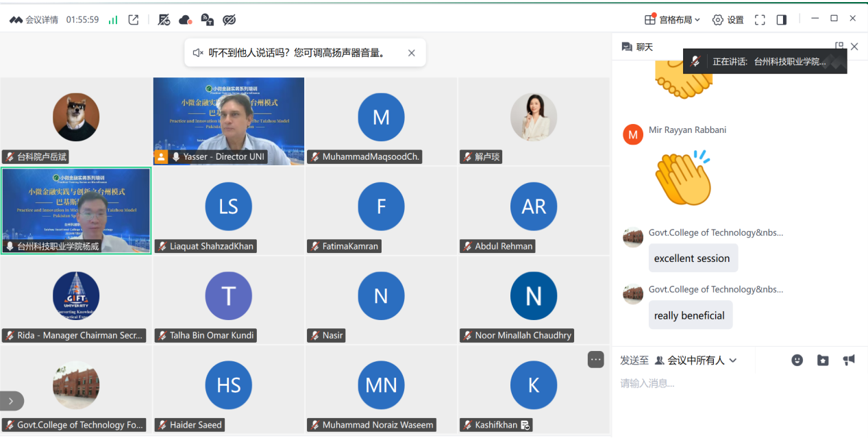Click the LS avatar of Liaquat ShahzadKhan

click(229, 206)
